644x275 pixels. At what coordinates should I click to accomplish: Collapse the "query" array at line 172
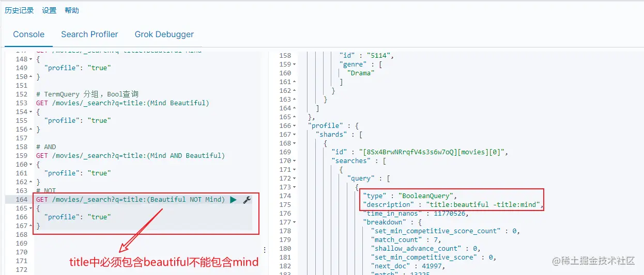click(294, 179)
